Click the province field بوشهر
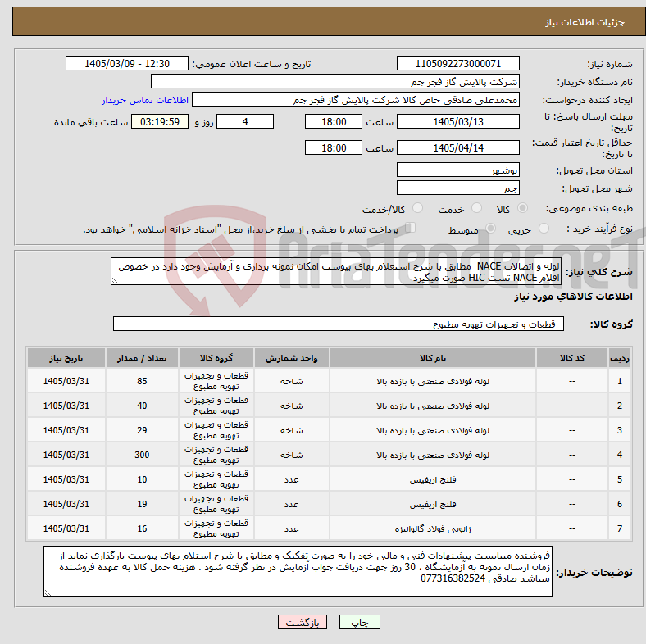Screen dimensions: 646x644 (457, 170)
